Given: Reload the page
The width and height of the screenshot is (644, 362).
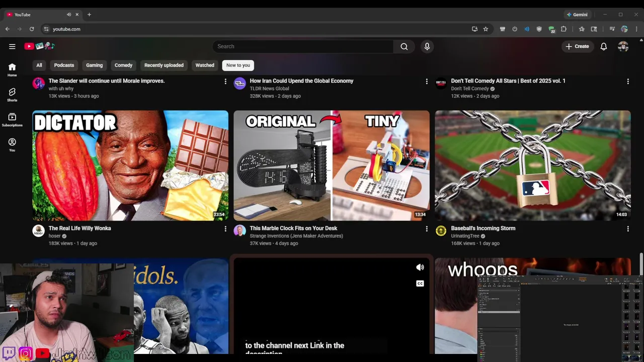Looking at the screenshot, I should tap(32, 29).
